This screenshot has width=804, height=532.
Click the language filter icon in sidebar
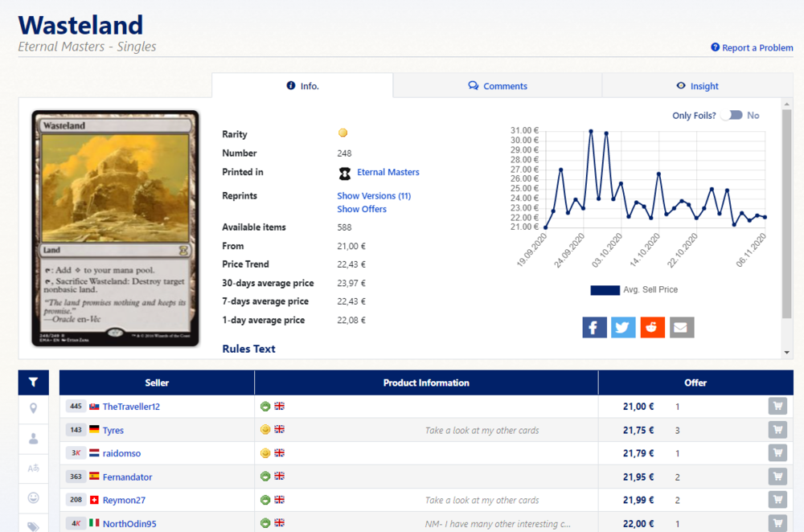(33, 469)
